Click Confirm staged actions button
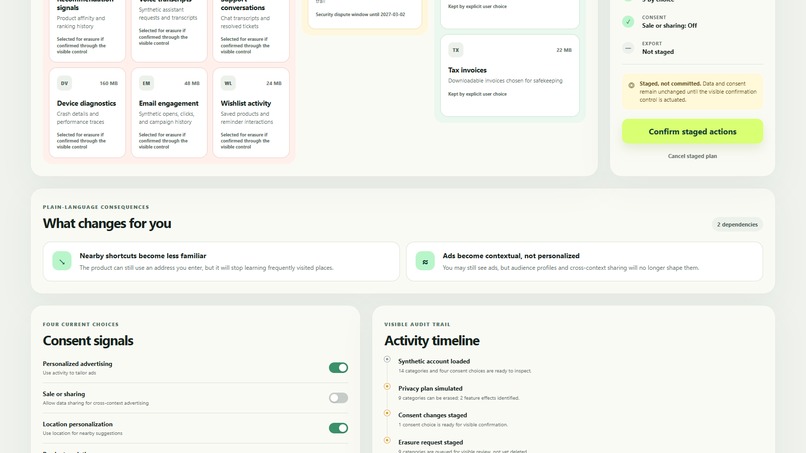 692,132
